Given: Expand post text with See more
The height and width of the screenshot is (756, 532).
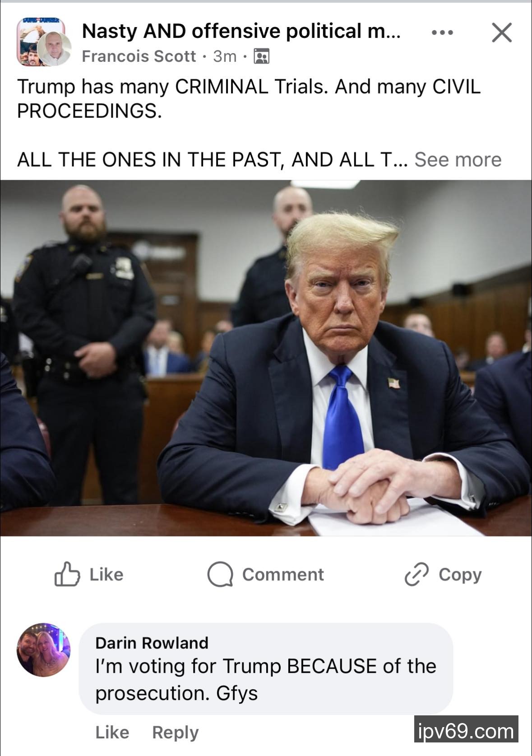Looking at the screenshot, I should (458, 159).
